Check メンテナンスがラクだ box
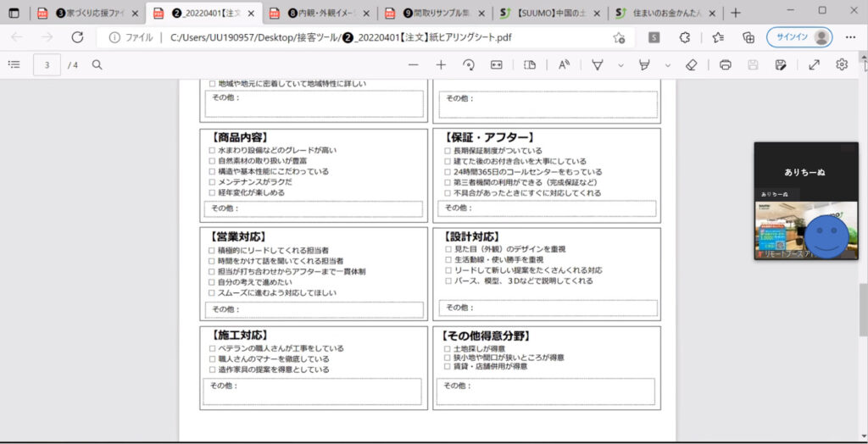This screenshot has width=868, height=444. coord(212,181)
